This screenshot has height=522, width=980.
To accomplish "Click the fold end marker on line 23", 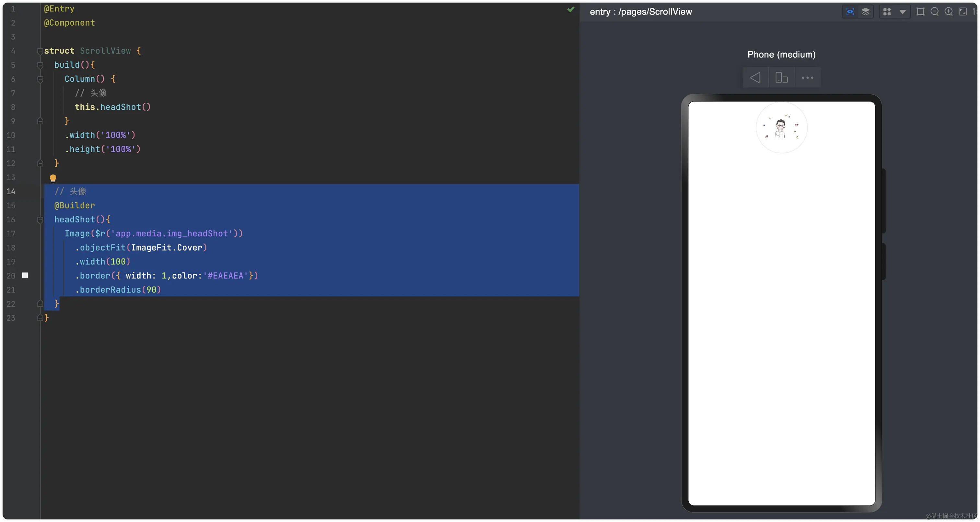I will pos(40,318).
